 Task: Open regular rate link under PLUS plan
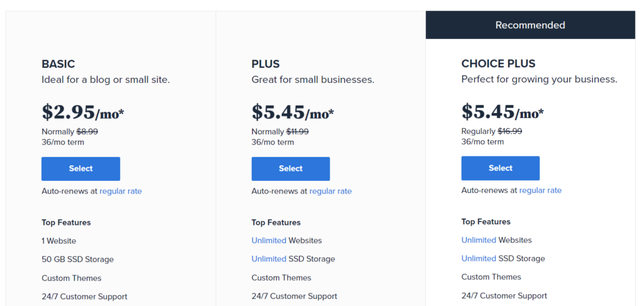click(x=331, y=191)
